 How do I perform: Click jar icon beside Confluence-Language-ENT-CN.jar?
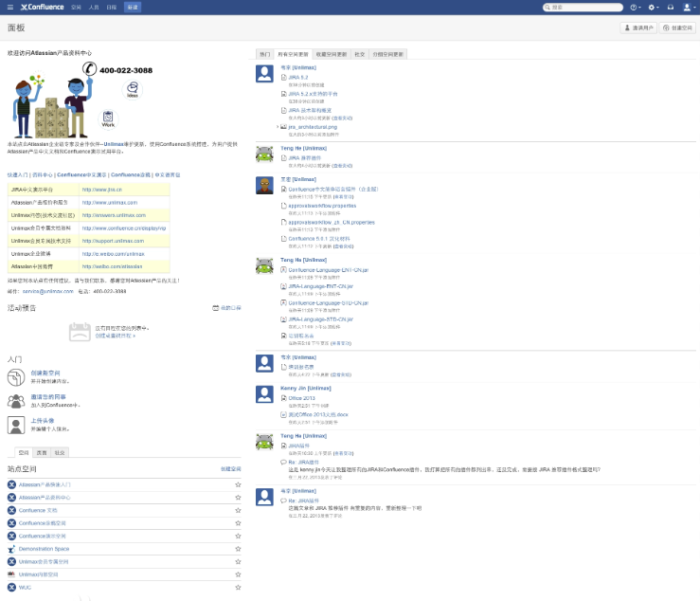pyautogui.click(x=283, y=270)
